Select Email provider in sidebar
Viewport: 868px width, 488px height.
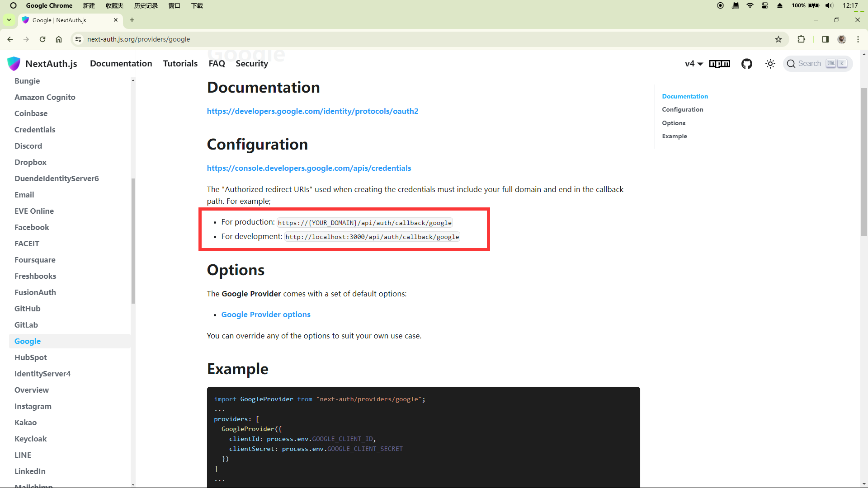click(x=24, y=195)
